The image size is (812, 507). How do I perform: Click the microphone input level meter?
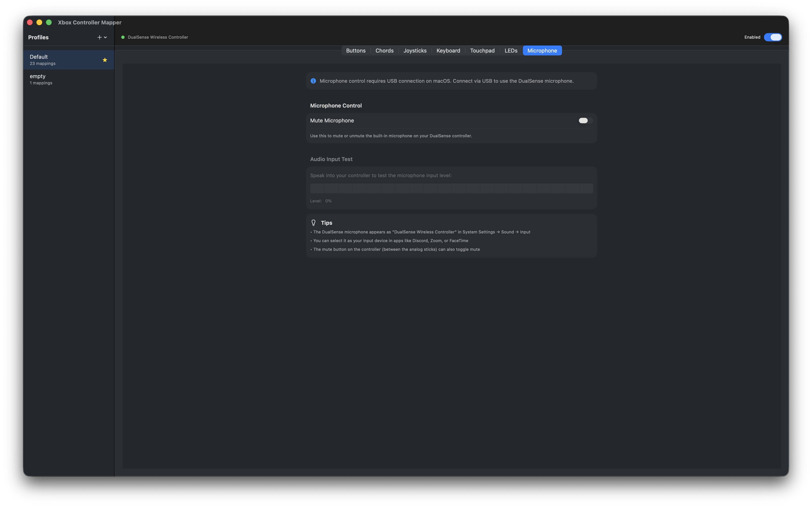[451, 188]
